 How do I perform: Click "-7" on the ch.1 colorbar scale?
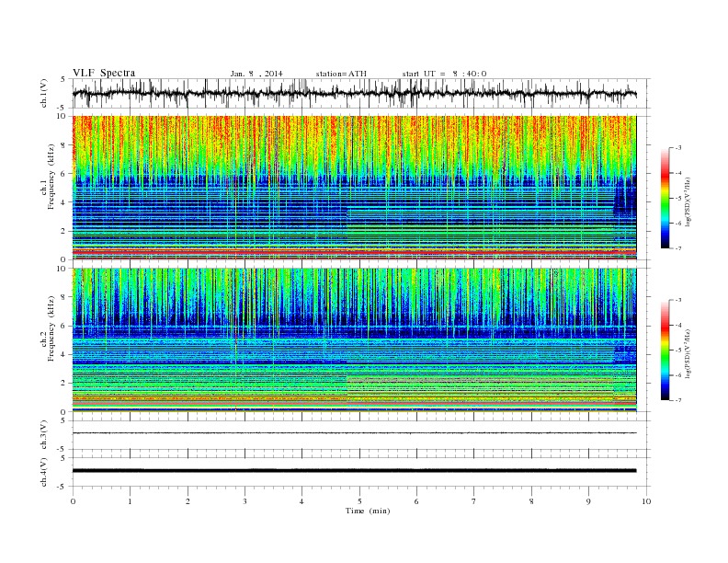click(678, 248)
